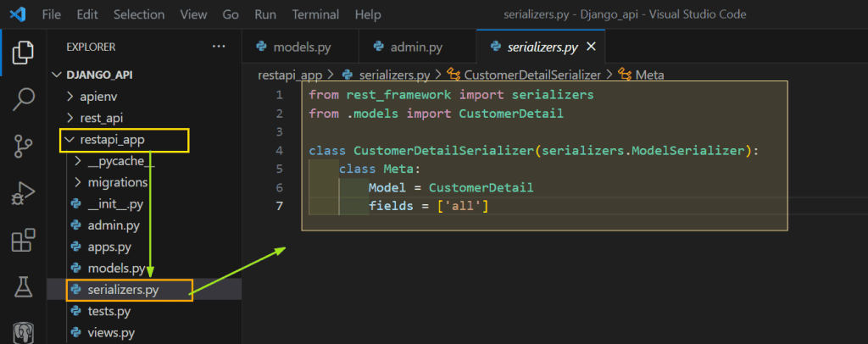
Task: Click the restapi_app breadcrumb
Action: 292,75
